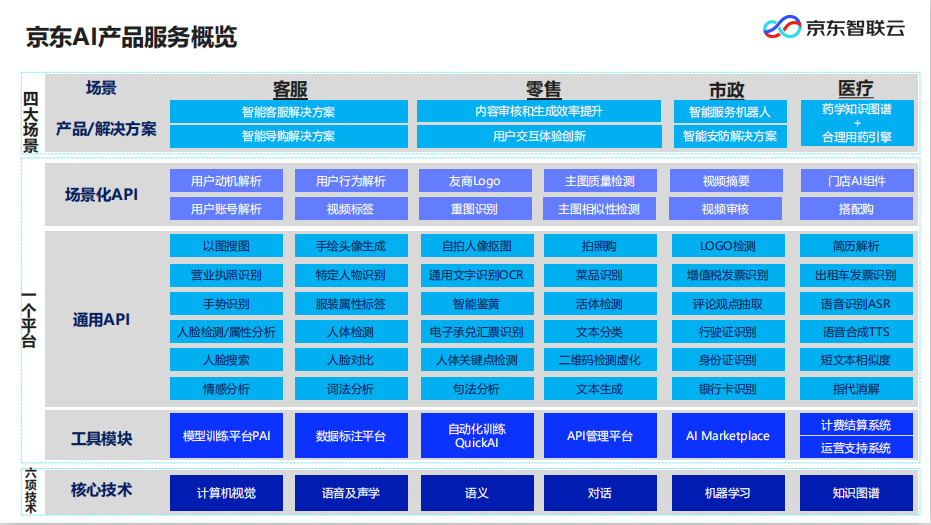Screen dimensions: 931x525
Task: Click 出租车发票识别 box
Action: 856,274
